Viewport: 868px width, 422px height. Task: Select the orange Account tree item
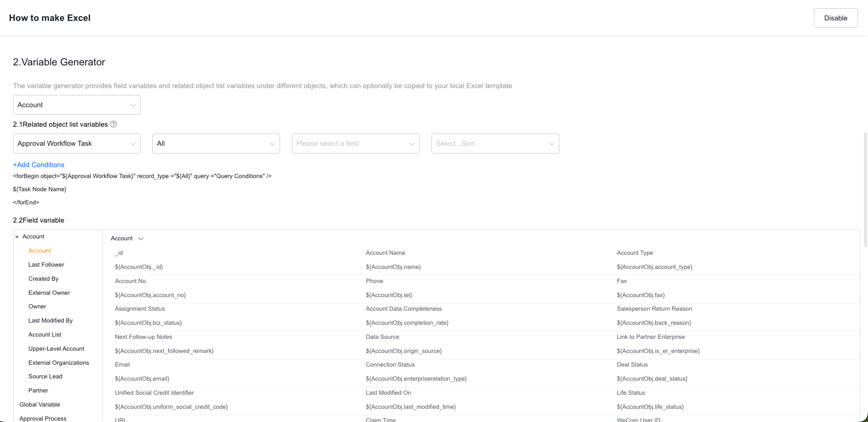(40, 251)
